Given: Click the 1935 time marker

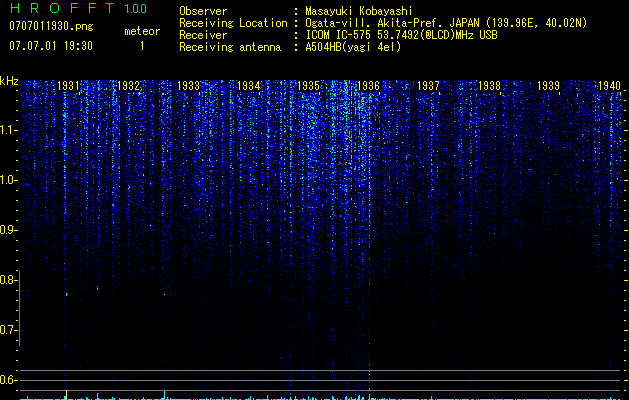Looking at the screenshot, I should (x=308, y=85).
